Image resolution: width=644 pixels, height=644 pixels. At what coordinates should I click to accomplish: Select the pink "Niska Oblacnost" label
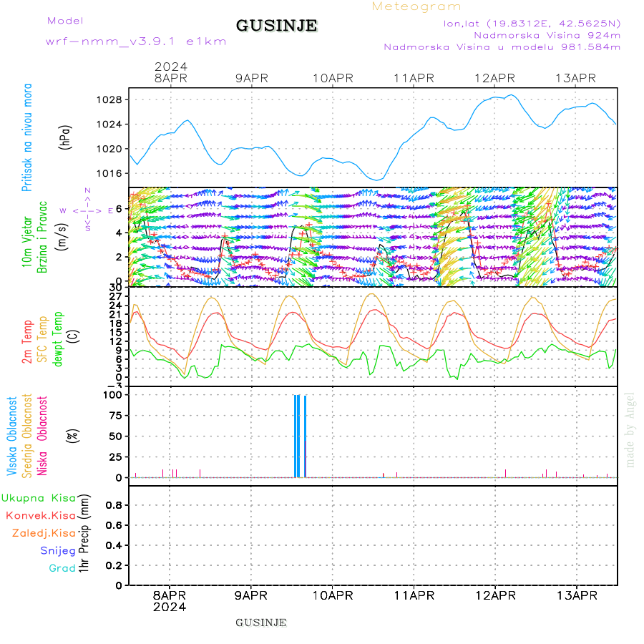[x=42, y=436]
